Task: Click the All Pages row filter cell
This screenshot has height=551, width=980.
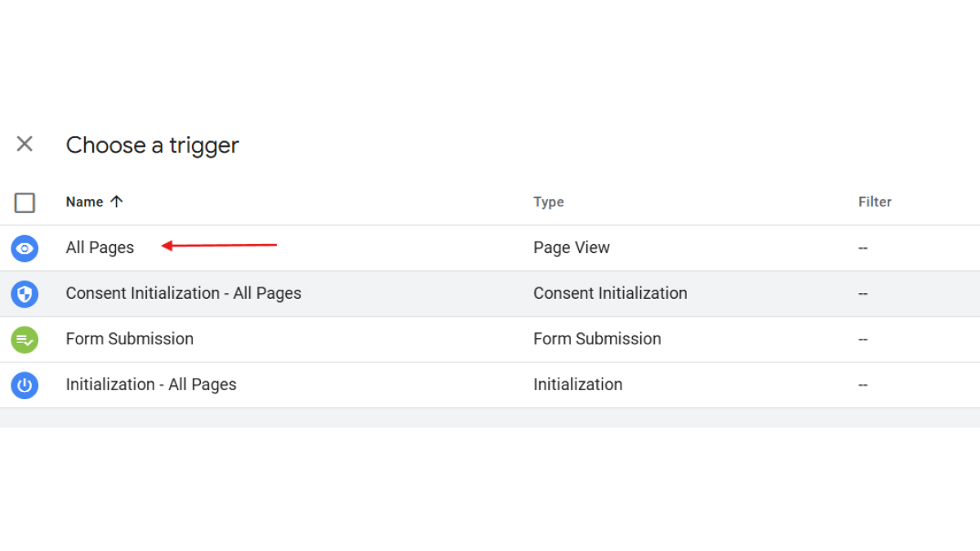Action: [x=862, y=248]
